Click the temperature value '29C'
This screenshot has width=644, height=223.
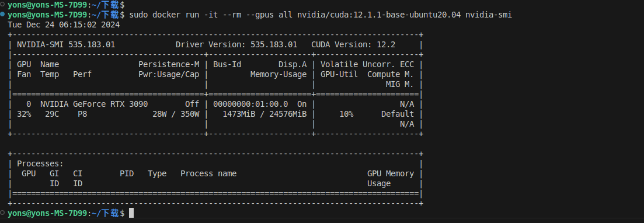point(52,114)
